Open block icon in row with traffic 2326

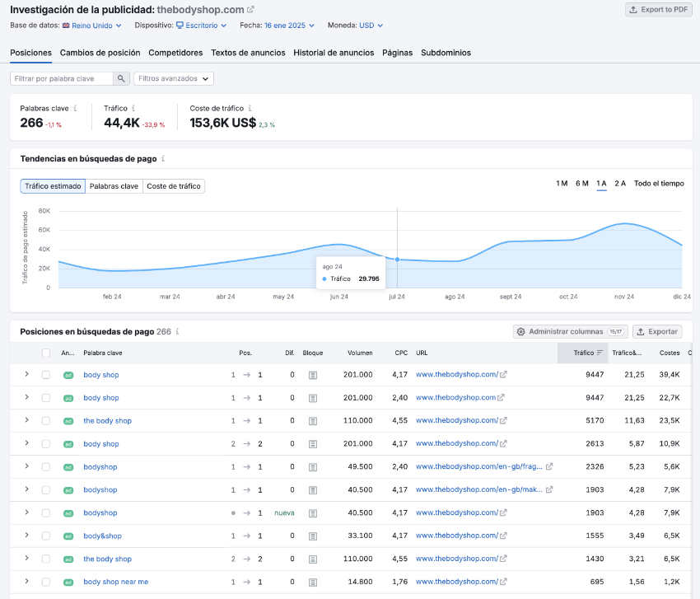pos(313,467)
